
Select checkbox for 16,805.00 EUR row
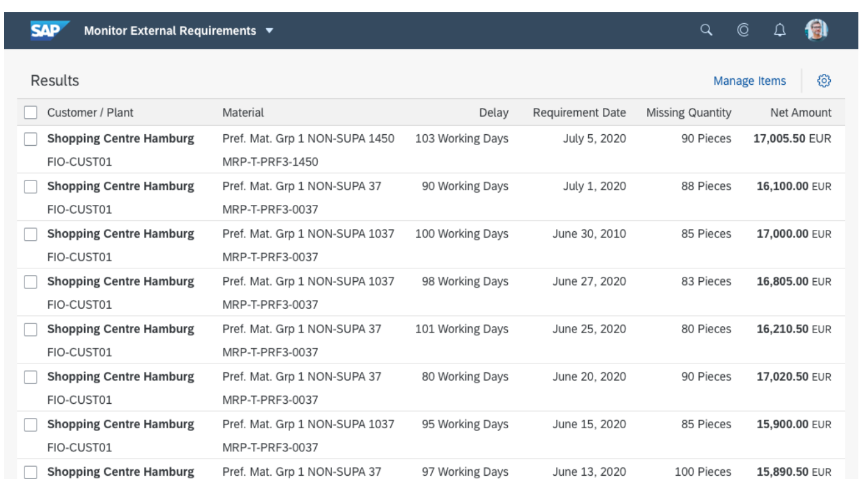pos(30,281)
